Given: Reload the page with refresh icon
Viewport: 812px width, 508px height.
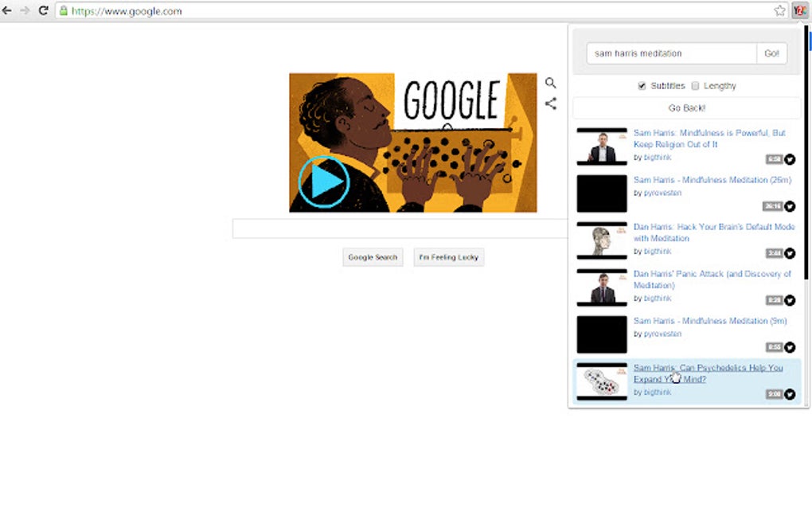Looking at the screenshot, I should 44,10.
